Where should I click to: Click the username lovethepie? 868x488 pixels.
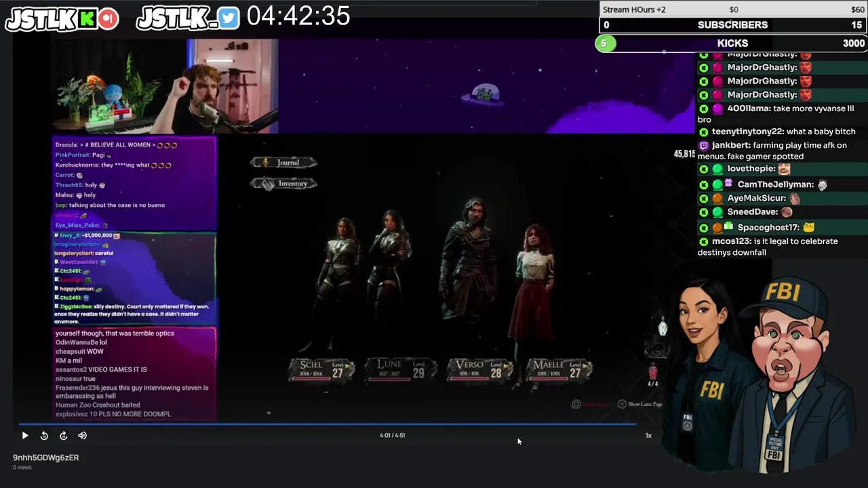[751, 169]
